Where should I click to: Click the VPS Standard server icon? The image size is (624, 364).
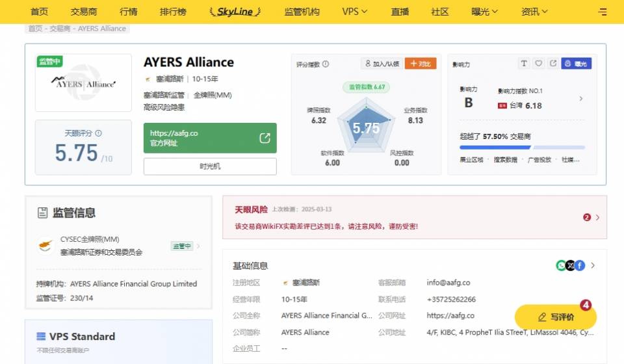coord(41,337)
